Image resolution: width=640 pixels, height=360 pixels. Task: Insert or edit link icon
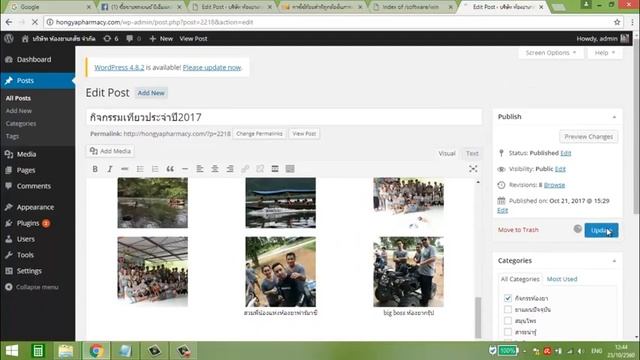coord(245,169)
